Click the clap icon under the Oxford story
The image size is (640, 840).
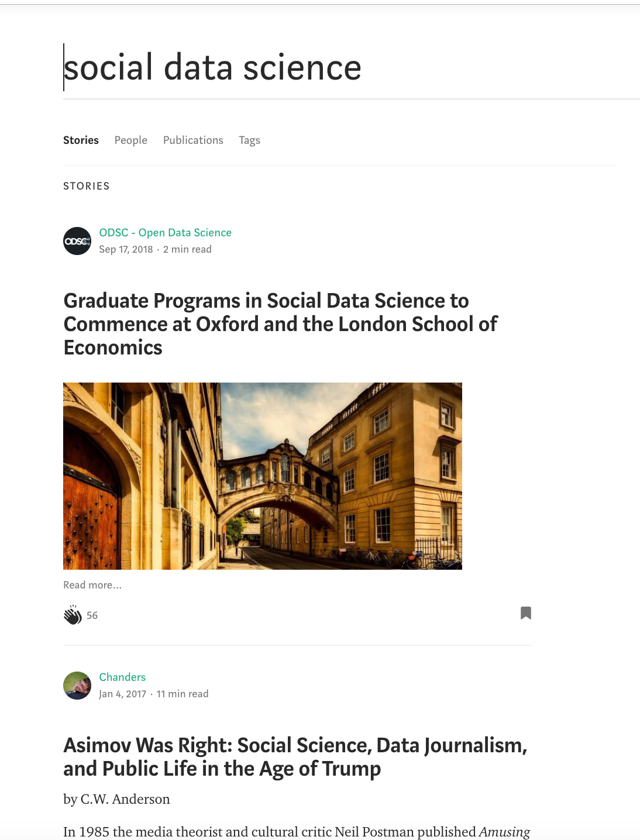pos(73,615)
